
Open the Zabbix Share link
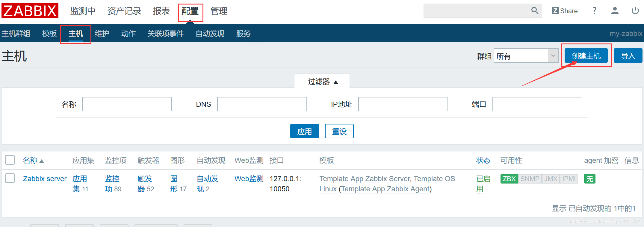(565, 11)
